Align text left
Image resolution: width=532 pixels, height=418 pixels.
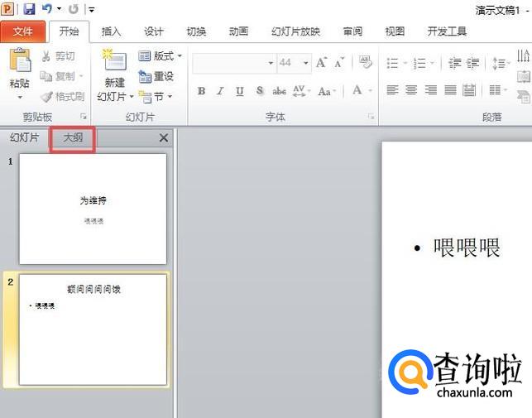[x=392, y=90]
